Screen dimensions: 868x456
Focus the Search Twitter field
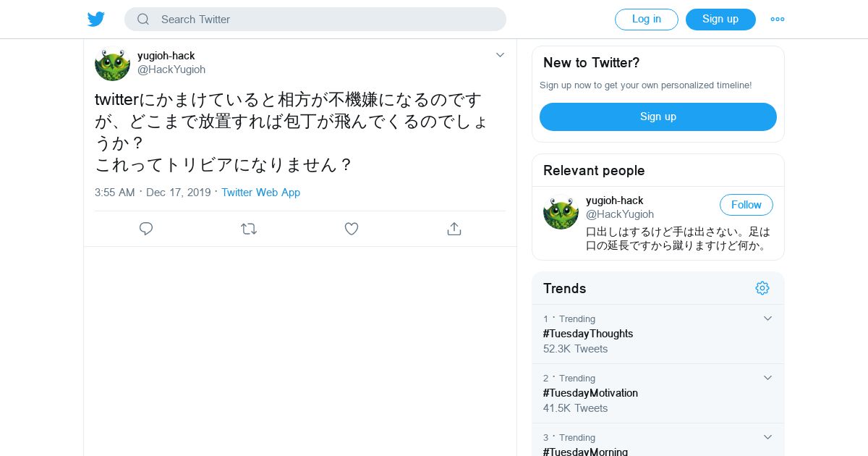(x=325, y=20)
